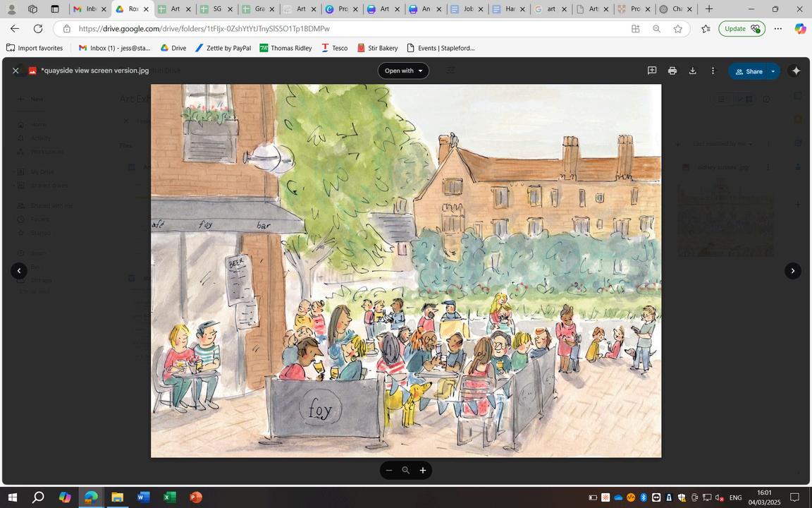
Task: Open the browser zoom magnifier in address bar
Action: click(657, 28)
